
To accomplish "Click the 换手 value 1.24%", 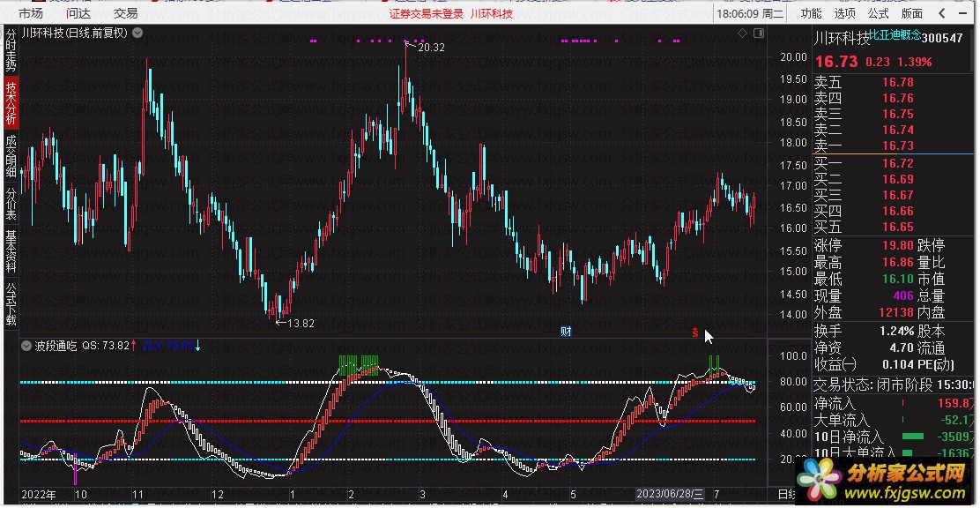I will 896,331.
